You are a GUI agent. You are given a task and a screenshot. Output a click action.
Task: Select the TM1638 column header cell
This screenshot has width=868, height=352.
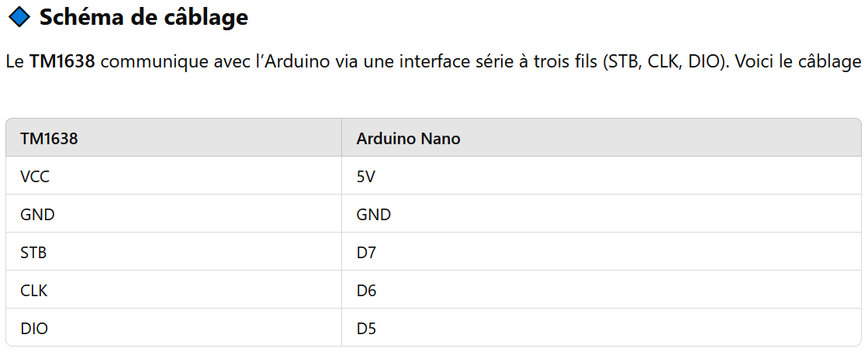[x=174, y=138]
